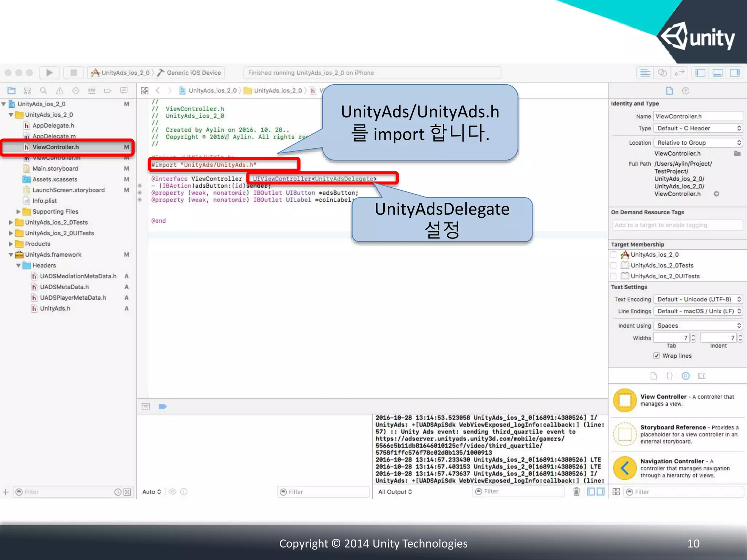Viewport: 747px width, 560px height.
Task: Open the Issue navigator warning icon
Action: coord(59,90)
